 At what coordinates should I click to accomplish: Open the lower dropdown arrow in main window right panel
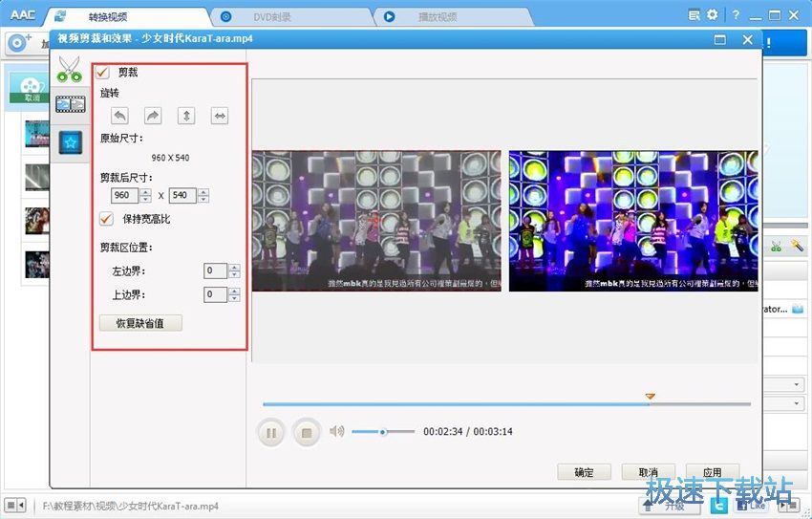point(797,403)
